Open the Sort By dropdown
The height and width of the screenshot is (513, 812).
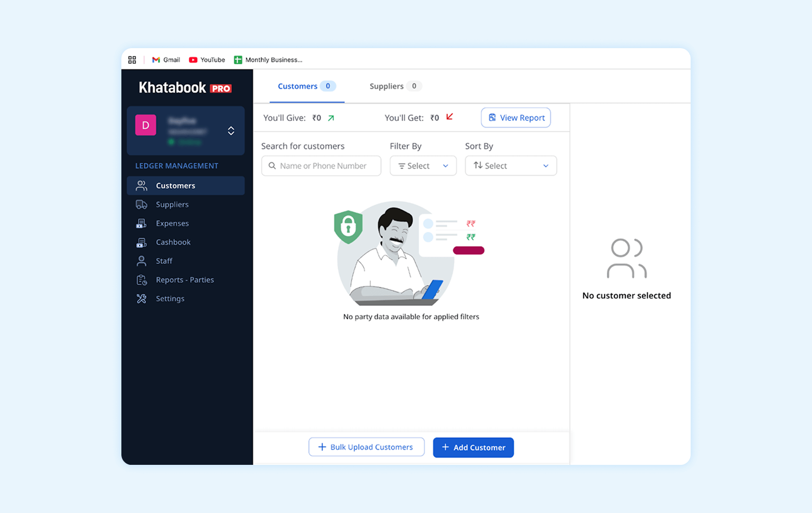(x=511, y=166)
